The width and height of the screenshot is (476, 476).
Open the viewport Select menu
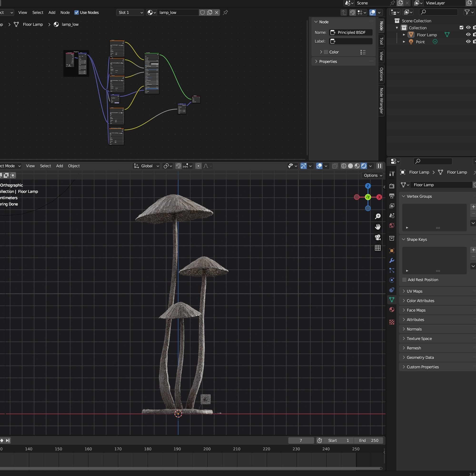click(46, 166)
